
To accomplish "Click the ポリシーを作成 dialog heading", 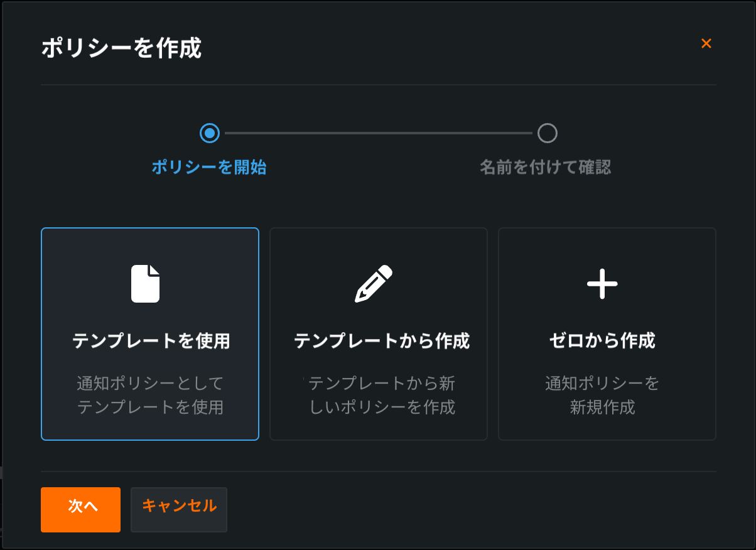I will (121, 48).
